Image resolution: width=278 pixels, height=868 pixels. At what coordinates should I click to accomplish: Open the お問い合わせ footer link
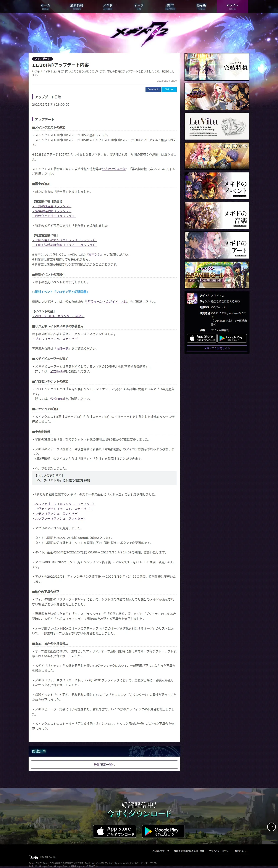tap(241, 851)
